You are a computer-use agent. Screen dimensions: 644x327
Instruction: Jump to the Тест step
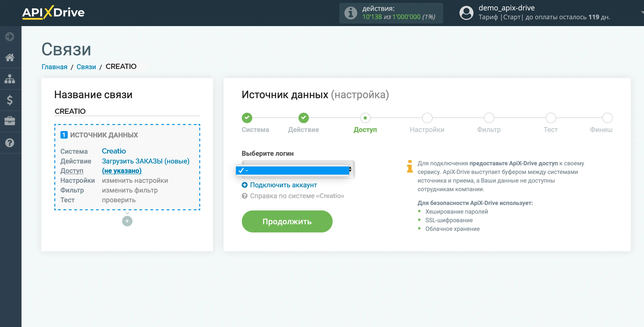pos(550,118)
